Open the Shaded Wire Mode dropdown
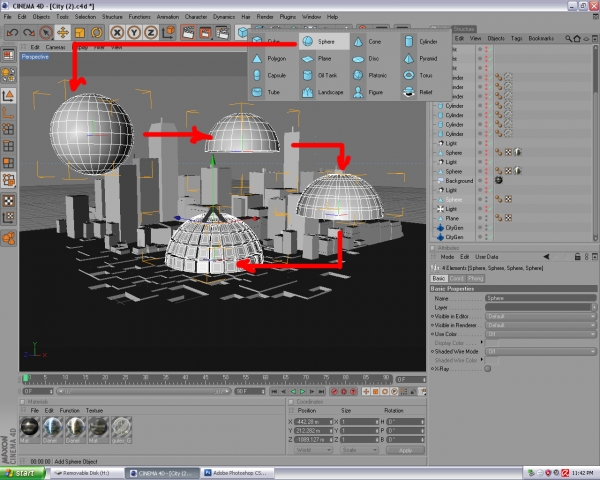 pos(541,351)
